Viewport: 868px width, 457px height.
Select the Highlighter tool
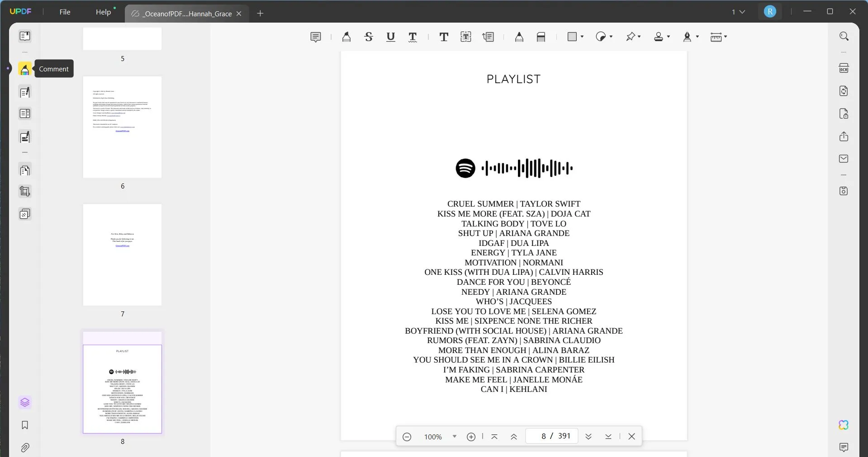pos(346,37)
